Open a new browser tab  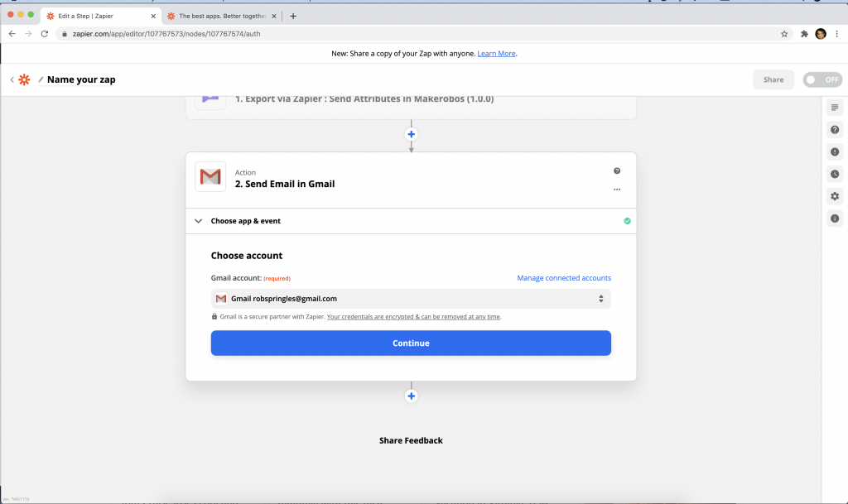tap(293, 17)
